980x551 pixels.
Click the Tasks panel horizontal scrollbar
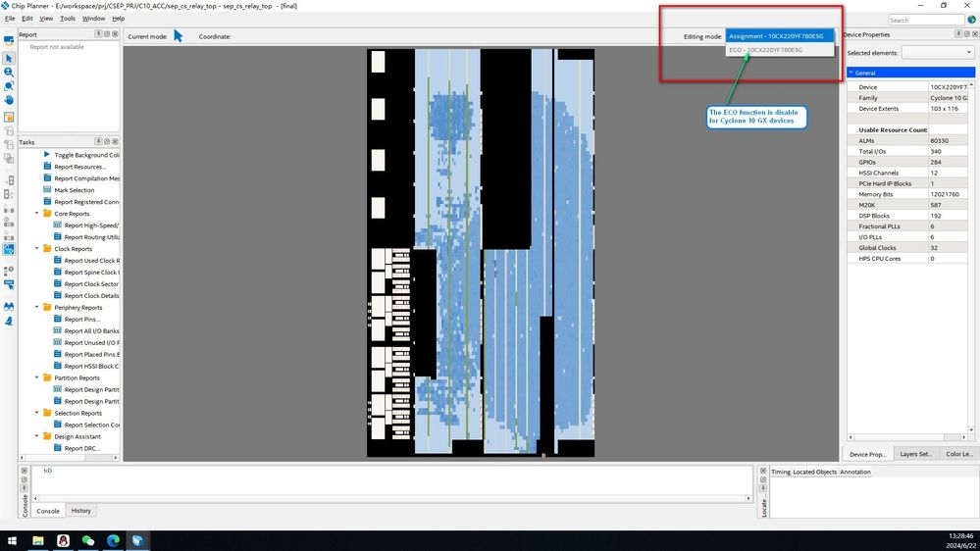[x=69, y=457]
